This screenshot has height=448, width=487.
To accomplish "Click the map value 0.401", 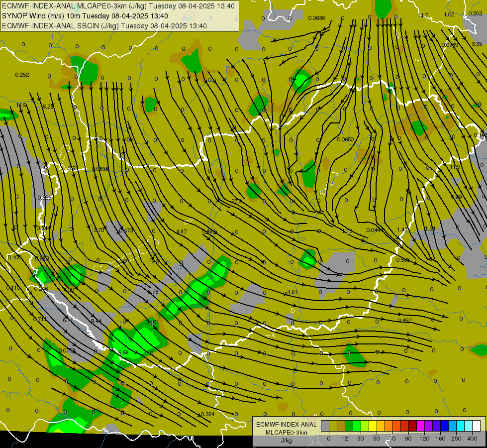I will [152, 322].
